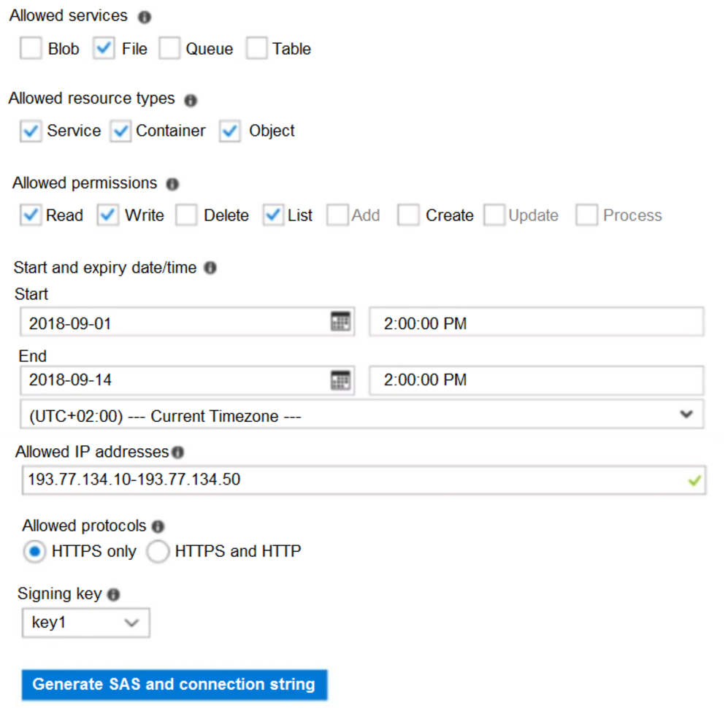728x708 pixels.
Task: Open the Allowed IP addresses info tooltip
Action: (179, 452)
